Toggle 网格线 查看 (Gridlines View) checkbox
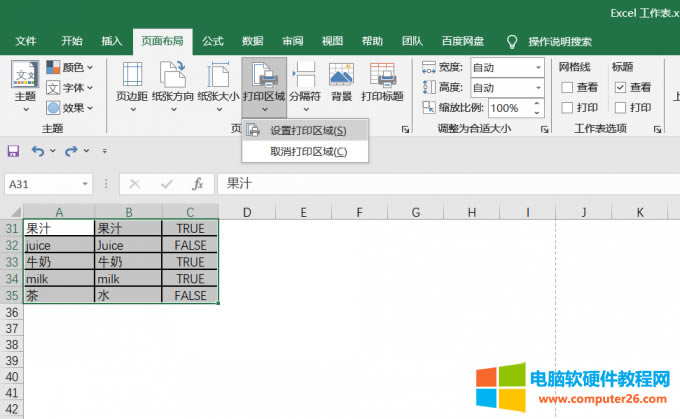The image size is (680, 419). tap(567, 88)
